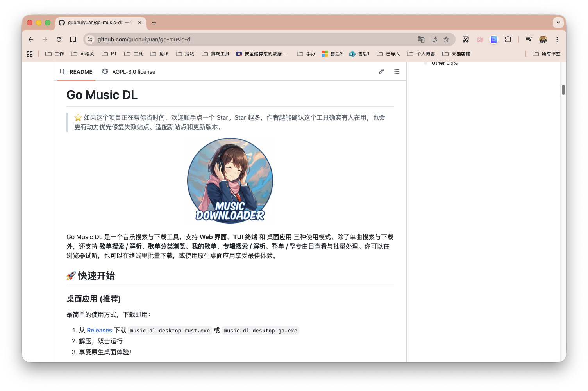Click the page vertical scrollbar thumb

(563, 90)
